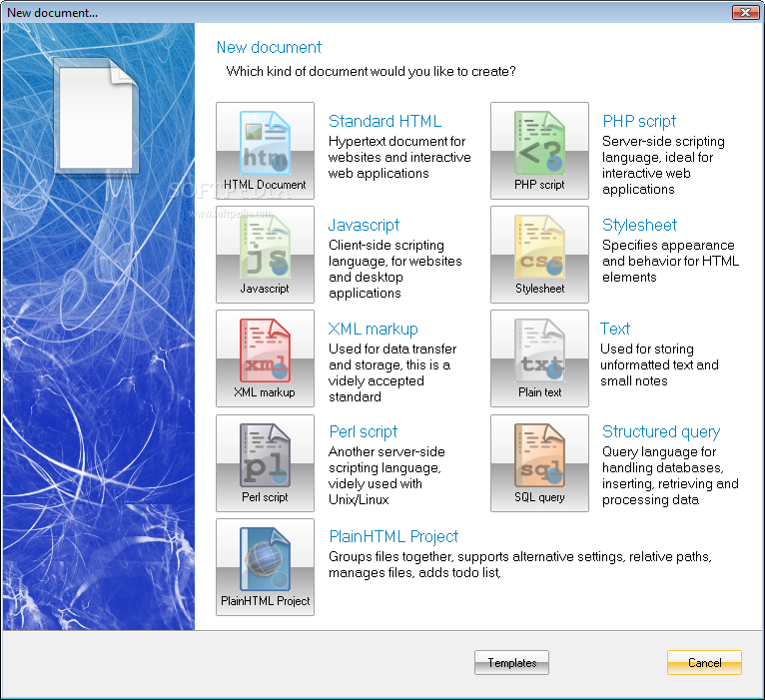Screen dimensions: 765x700
Task: Cancel the new document dialog
Action: [x=704, y=662]
